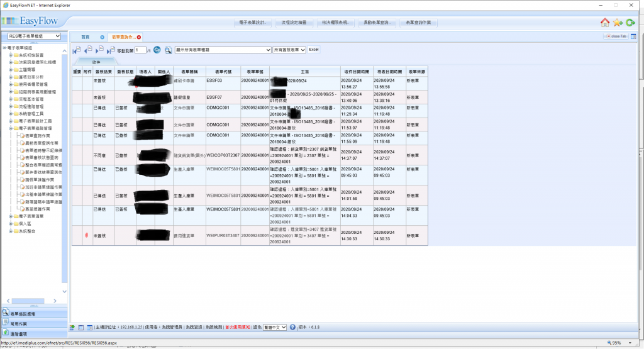Select 表單審核狀態查詢 in the tree
The width and height of the screenshot is (644, 349).
click(42, 158)
